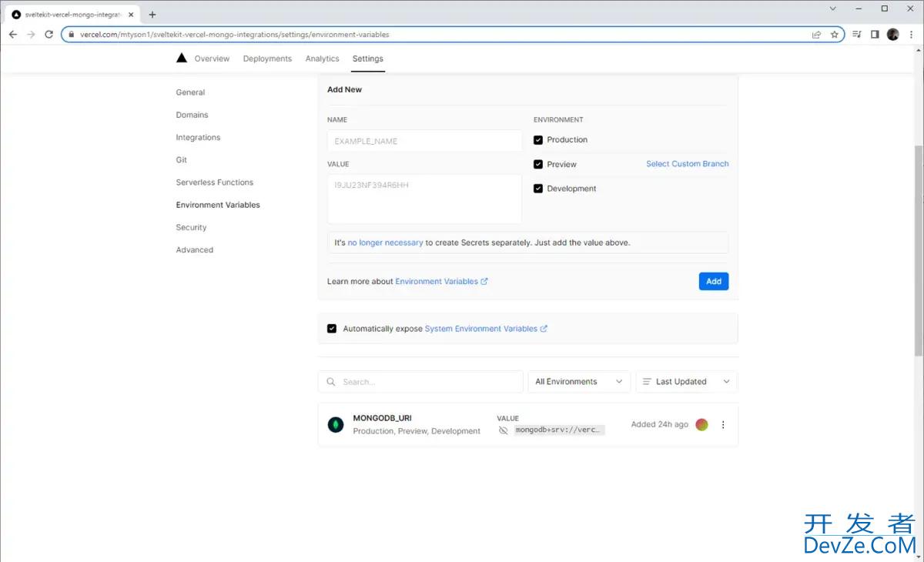Viewport: 924px width, 562px height.
Task: Open General settings section
Action: click(190, 92)
